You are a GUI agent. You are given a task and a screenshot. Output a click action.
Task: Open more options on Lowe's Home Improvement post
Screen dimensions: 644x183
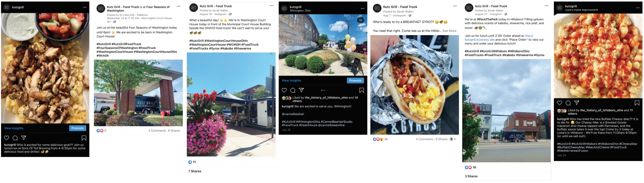(638, 8)
